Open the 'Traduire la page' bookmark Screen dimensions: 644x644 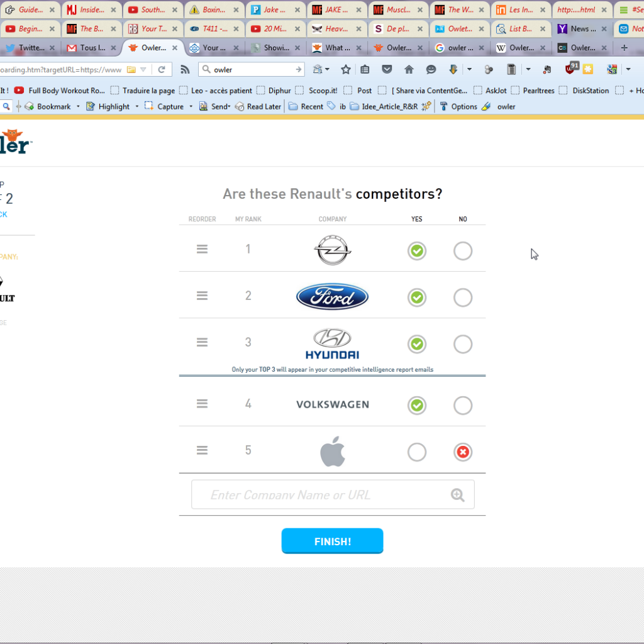143,91
